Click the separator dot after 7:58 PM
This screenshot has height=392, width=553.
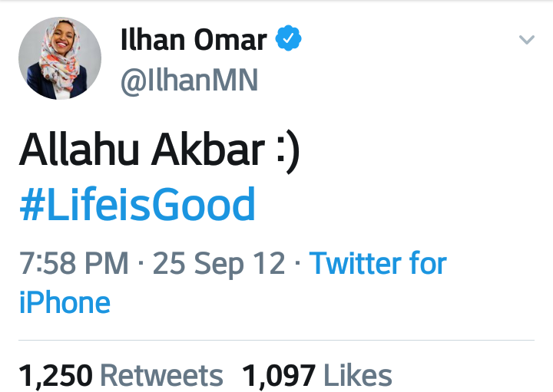[x=141, y=265]
